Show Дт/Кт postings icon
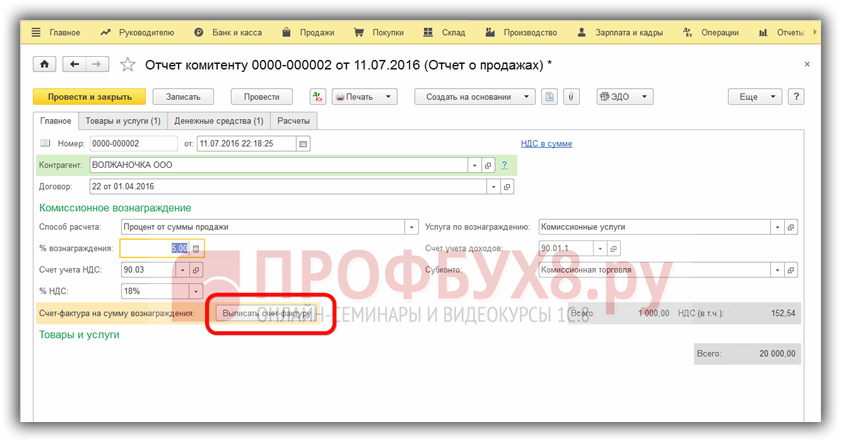The width and height of the screenshot is (841, 442). pyautogui.click(x=318, y=97)
